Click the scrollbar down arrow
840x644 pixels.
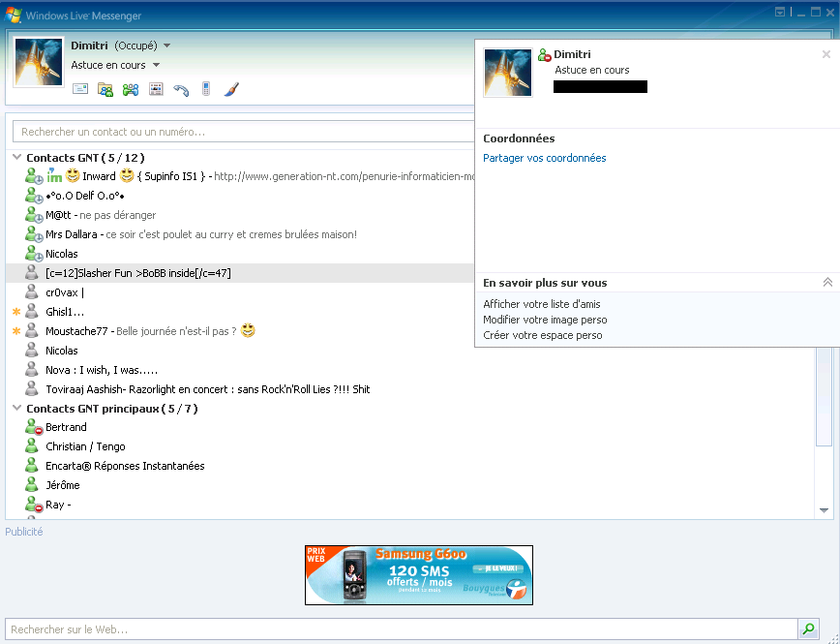(x=824, y=510)
